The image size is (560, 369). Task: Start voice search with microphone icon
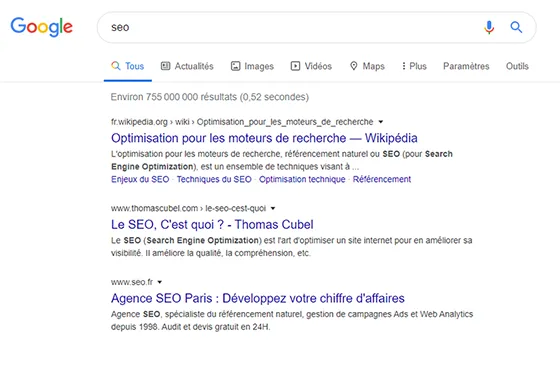tap(489, 27)
